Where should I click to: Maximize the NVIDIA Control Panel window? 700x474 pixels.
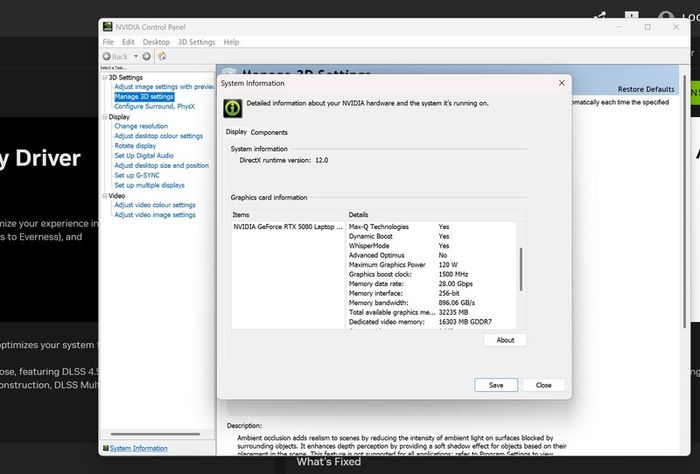648,27
